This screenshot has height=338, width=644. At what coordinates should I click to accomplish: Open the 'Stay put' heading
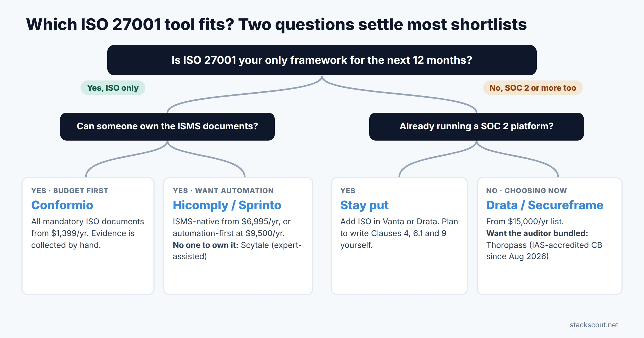tap(364, 205)
